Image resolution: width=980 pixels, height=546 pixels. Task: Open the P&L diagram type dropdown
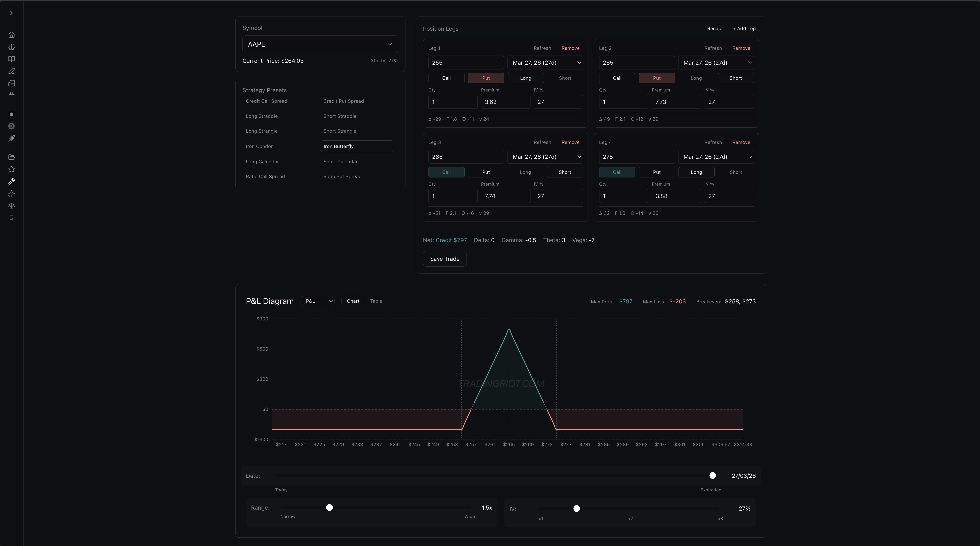coord(318,301)
